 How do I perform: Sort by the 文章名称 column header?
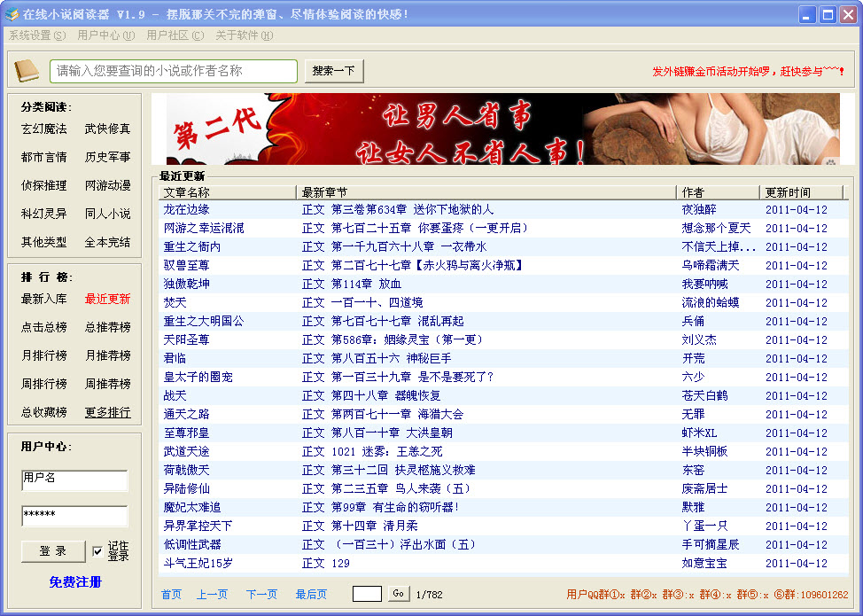pos(228,192)
